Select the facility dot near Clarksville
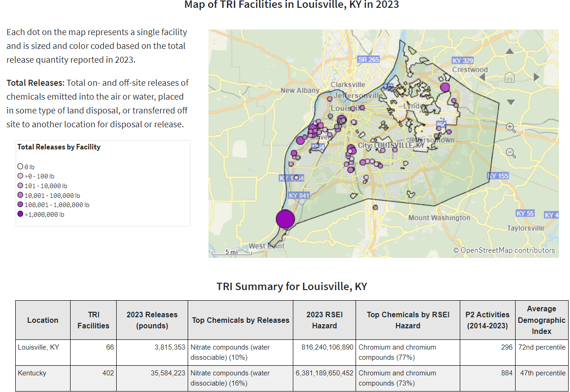Screen dimensions: 570x392 pyautogui.click(x=329, y=98)
